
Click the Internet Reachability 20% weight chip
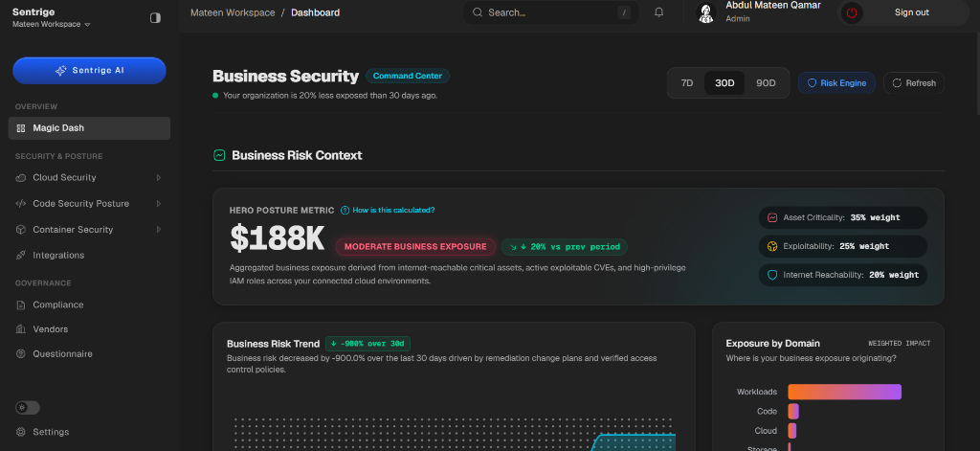[843, 275]
